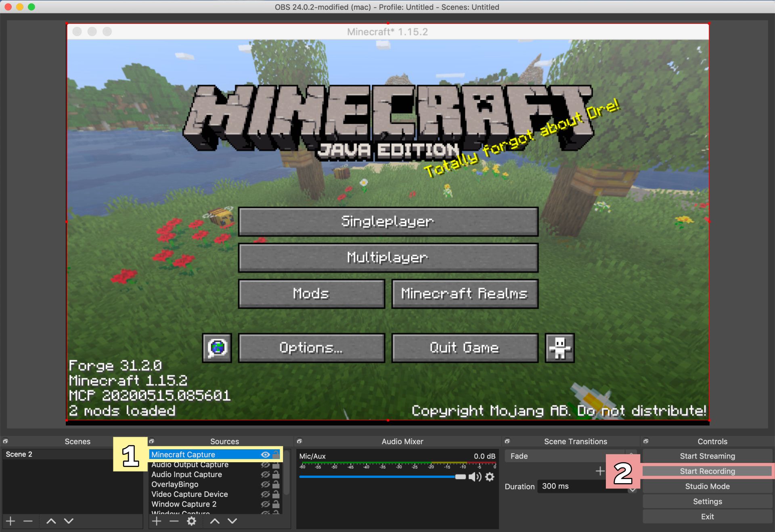Screen dimensions: 775x532
Task: Open Mic/Aux audio settings gear
Action: coord(490,477)
